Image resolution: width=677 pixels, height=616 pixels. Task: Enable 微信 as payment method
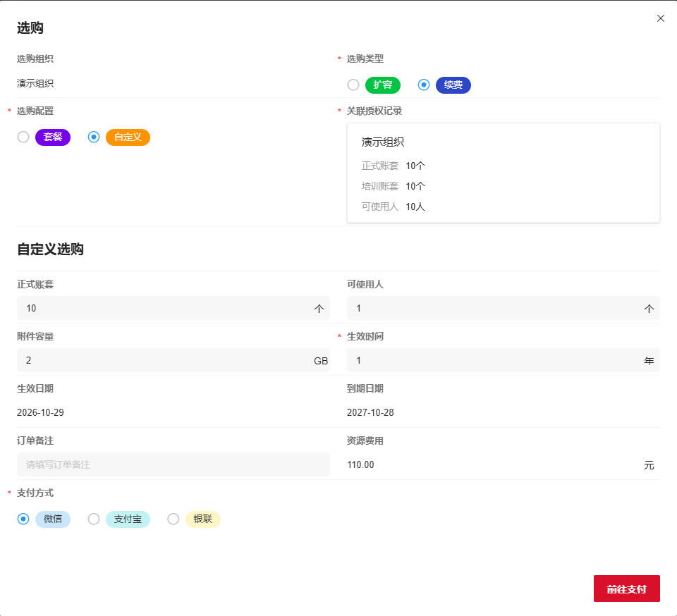[x=22, y=519]
